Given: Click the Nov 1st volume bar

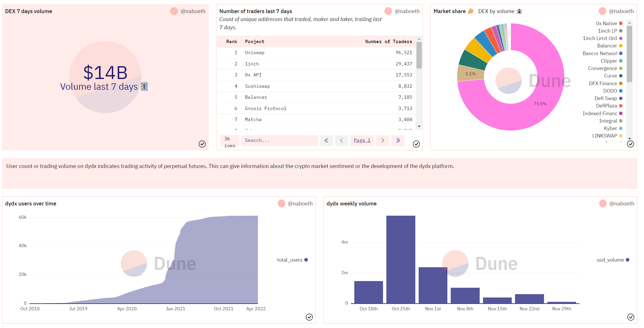Looking at the screenshot, I should 433,285.
